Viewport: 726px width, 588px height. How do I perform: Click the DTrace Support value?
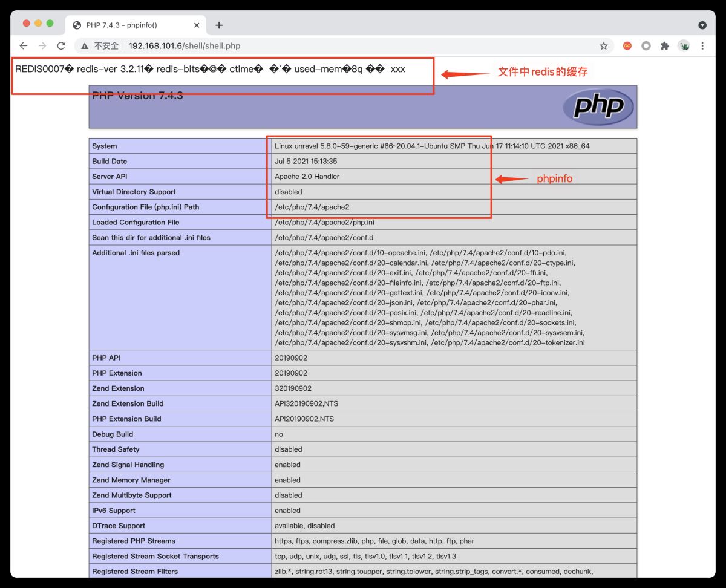click(x=304, y=526)
